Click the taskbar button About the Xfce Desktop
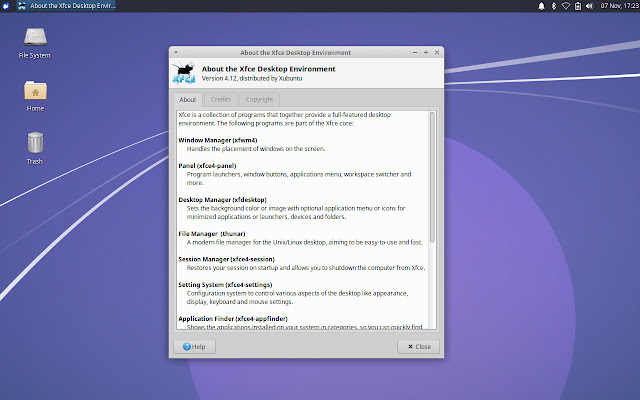This screenshot has height=400, width=640. coord(67,6)
